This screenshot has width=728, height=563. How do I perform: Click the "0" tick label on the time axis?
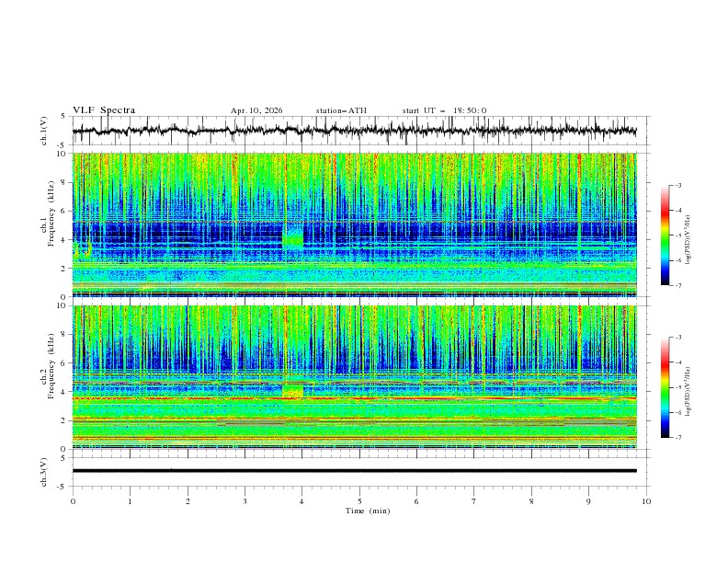point(73,501)
